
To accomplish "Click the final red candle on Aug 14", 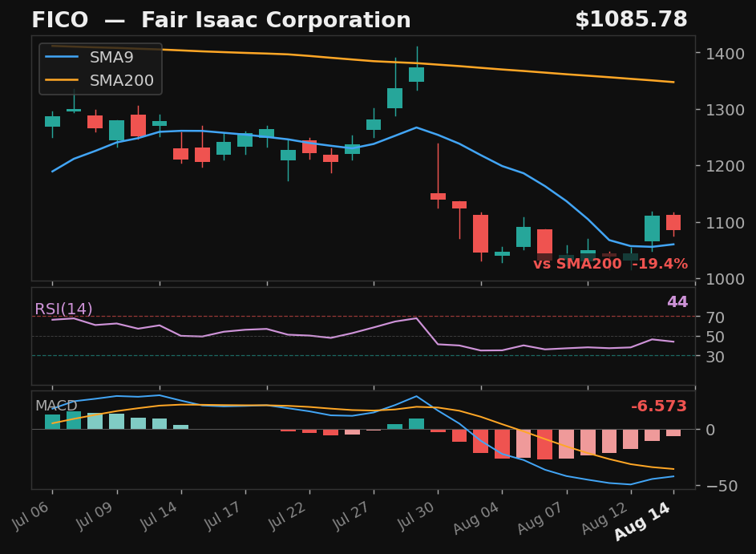I will (673, 222).
